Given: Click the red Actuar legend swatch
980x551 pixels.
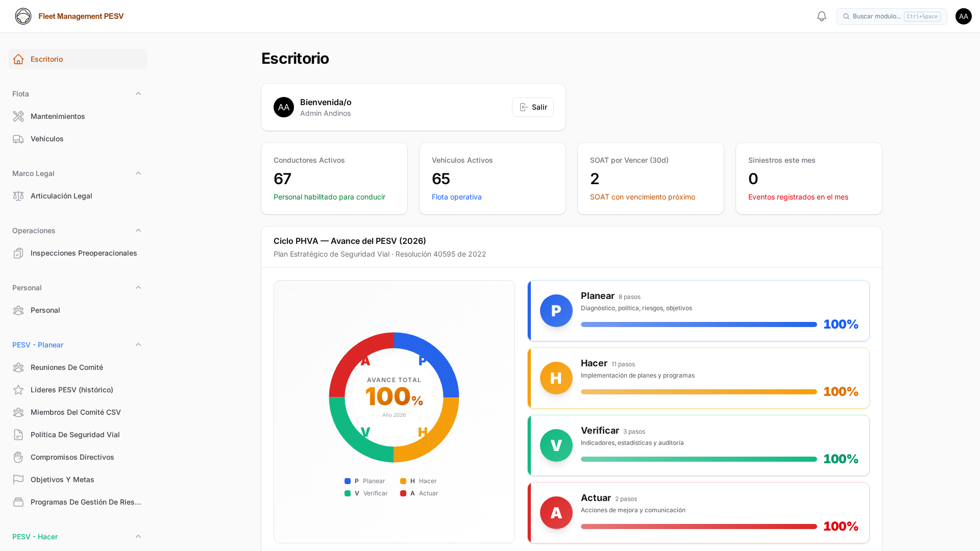Looking at the screenshot, I should [403, 493].
